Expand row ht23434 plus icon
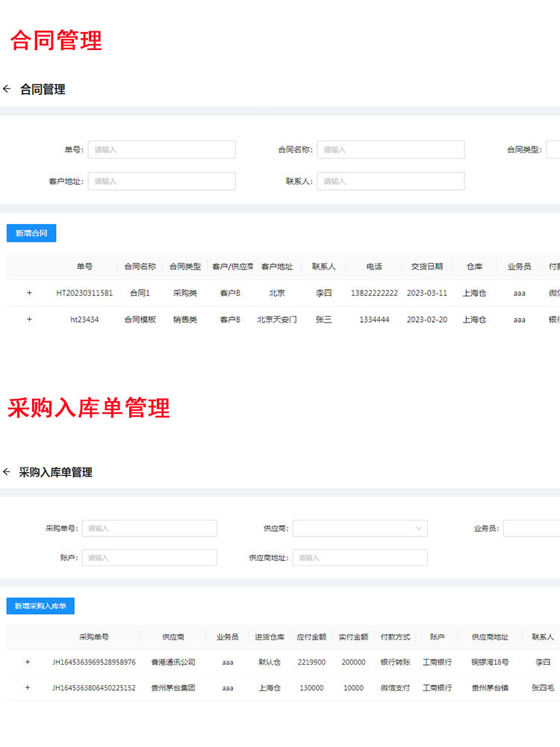Image resolution: width=560 pixels, height=747 pixels. point(30,319)
